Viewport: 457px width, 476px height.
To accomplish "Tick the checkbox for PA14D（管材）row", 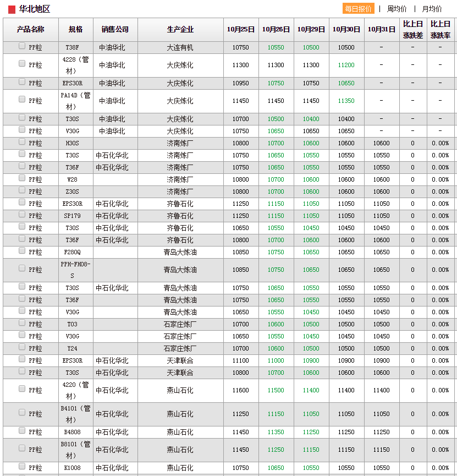I will [22, 99].
